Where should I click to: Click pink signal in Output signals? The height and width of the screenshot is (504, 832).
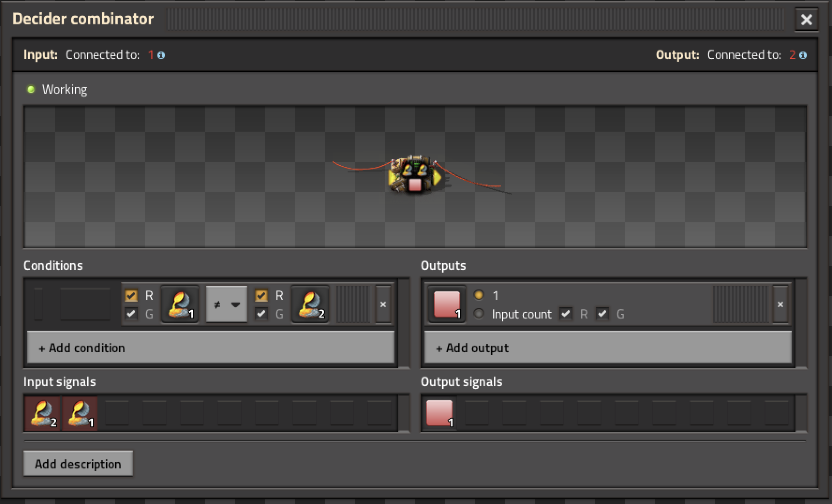click(x=439, y=414)
